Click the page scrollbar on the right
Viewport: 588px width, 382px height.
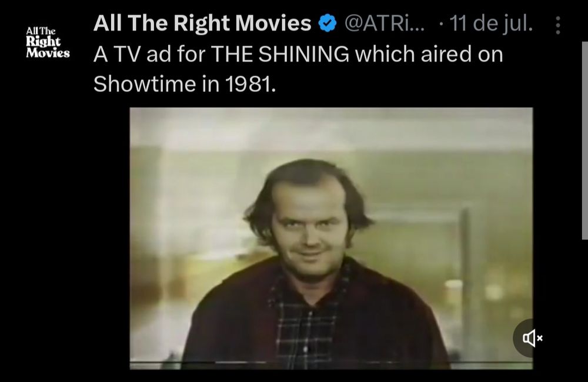(584, 140)
